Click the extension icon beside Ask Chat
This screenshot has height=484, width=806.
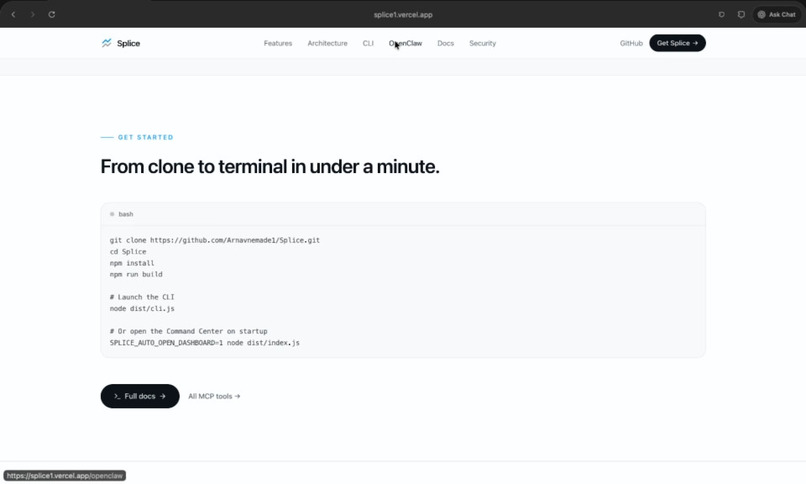(741, 14)
